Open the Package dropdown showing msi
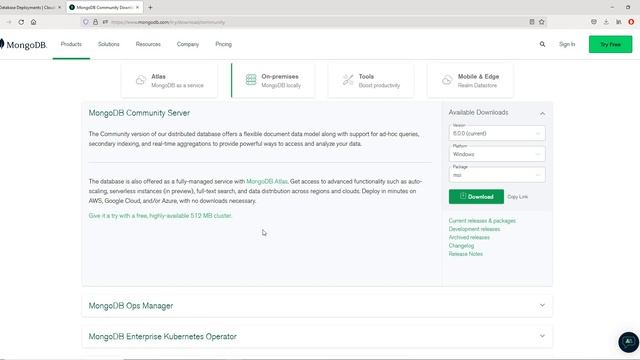Screen dimensions: 640x360 click(497, 175)
